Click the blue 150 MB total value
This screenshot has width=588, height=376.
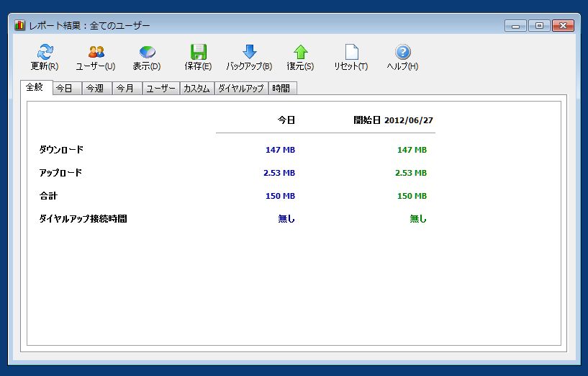(280, 196)
